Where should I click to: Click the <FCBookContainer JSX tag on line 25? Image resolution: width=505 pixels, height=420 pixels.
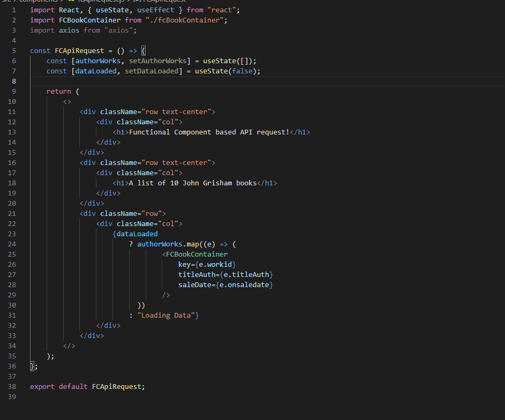tap(195, 254)
